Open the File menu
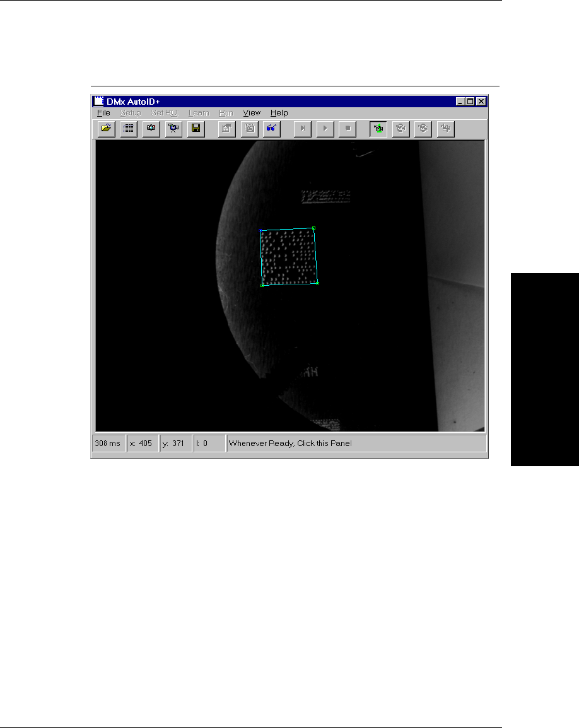The height and width of the screenshot is (728, 579). (103, 113)
